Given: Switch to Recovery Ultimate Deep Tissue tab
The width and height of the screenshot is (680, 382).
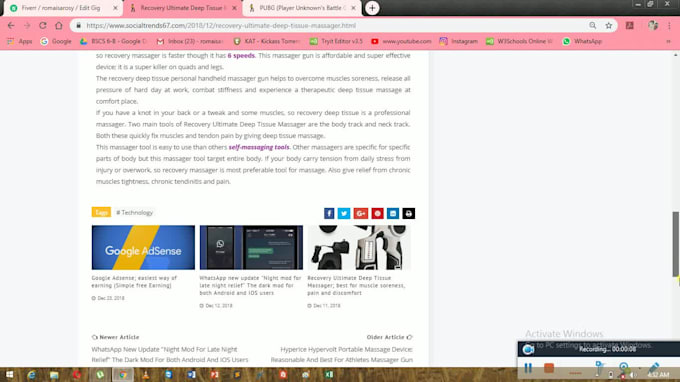Looking at the screenshot, I should coord(183,8).
